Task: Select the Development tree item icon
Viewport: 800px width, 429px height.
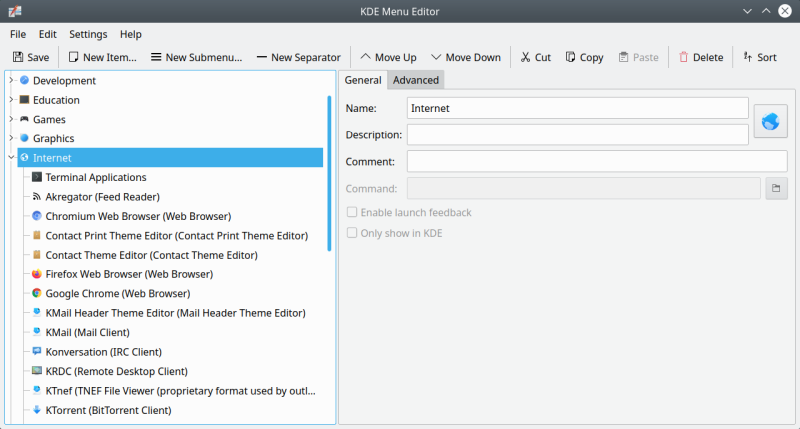Action: (24, 80)
